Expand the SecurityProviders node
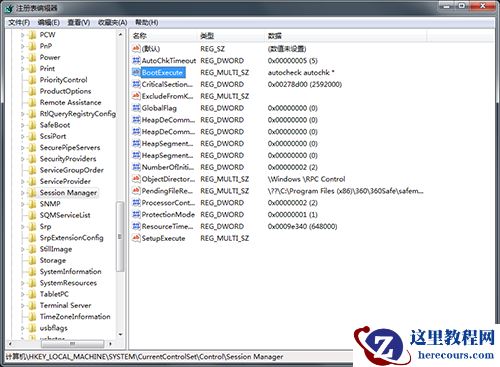This screenshot has width=500, height=367. (x=23, y=159)
